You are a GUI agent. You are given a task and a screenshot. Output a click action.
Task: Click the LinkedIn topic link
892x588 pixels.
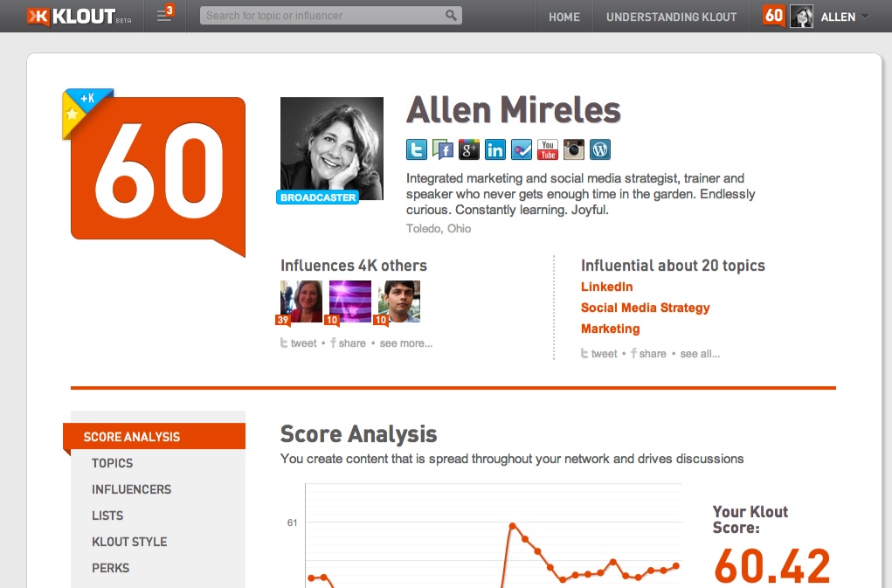[x=606, y=287]
